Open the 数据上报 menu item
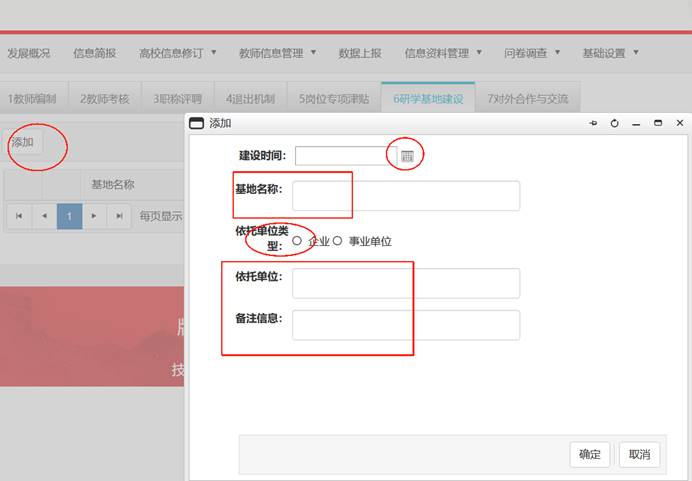Viewport: 692px width, 481px height. (360, 53)
